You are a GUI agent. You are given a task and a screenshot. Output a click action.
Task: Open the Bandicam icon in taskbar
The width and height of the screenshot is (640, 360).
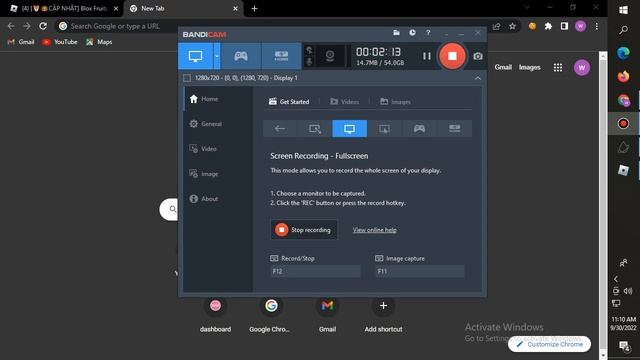click(623, 123)
